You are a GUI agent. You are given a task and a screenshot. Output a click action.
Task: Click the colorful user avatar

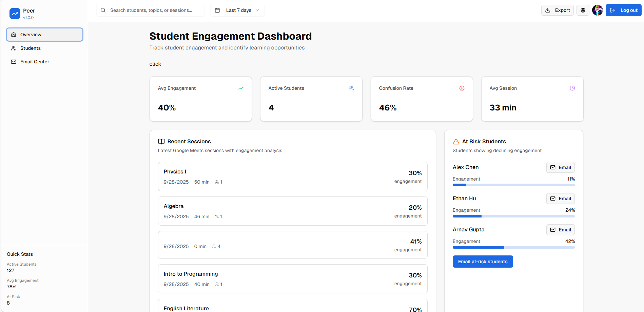point(598,10)
